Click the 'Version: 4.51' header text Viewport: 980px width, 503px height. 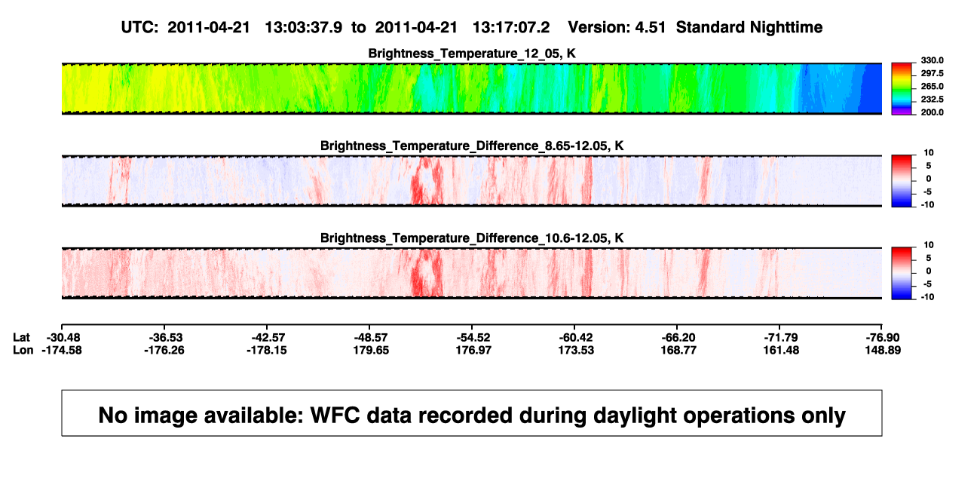point(618,28)
